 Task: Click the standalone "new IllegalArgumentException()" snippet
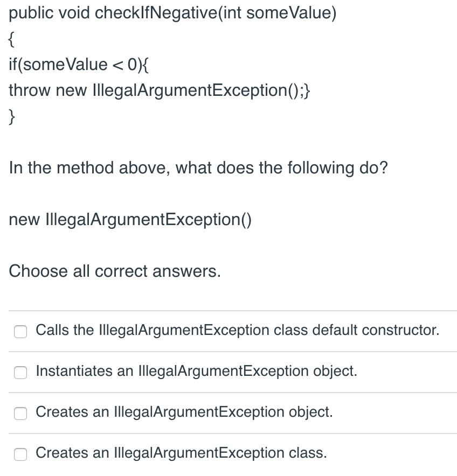tap(130, 220)
